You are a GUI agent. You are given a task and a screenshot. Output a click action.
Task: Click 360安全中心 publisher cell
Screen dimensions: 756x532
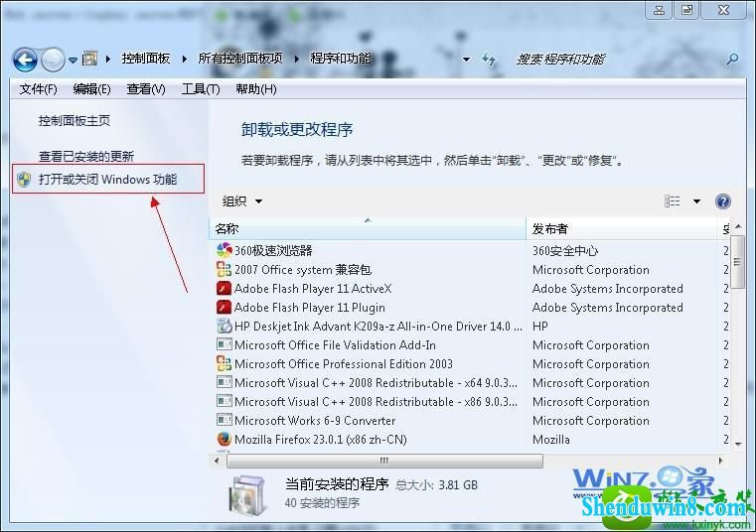[x=565, y=250]
